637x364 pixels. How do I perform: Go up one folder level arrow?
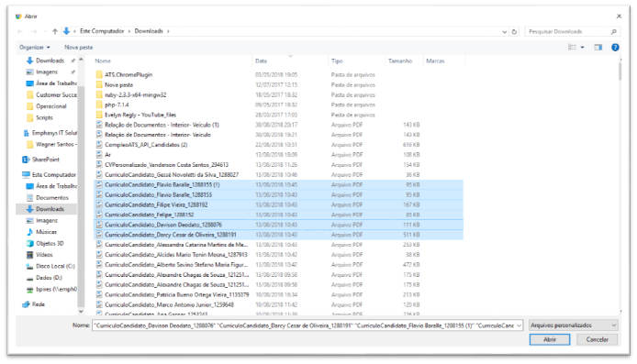tap(55, 31)
